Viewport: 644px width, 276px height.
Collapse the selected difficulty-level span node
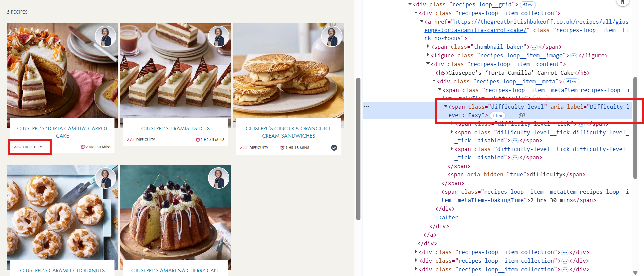click(446, 106)
